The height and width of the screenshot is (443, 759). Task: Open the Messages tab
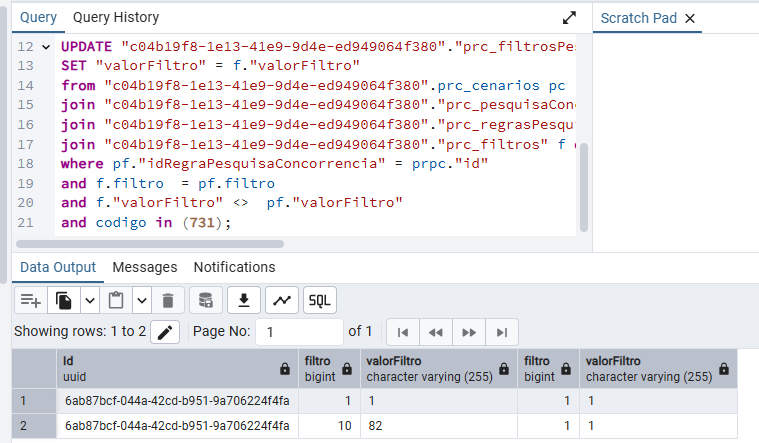click(145, 267)
